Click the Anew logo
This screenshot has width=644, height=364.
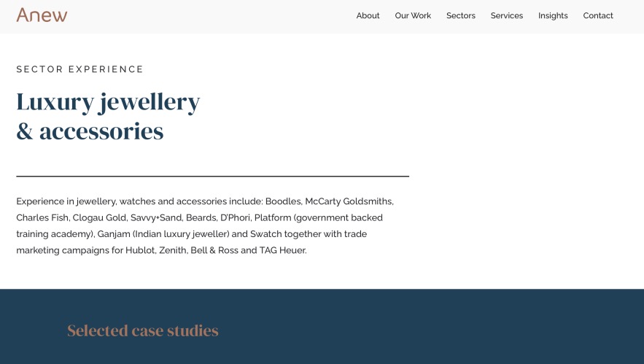42,15
